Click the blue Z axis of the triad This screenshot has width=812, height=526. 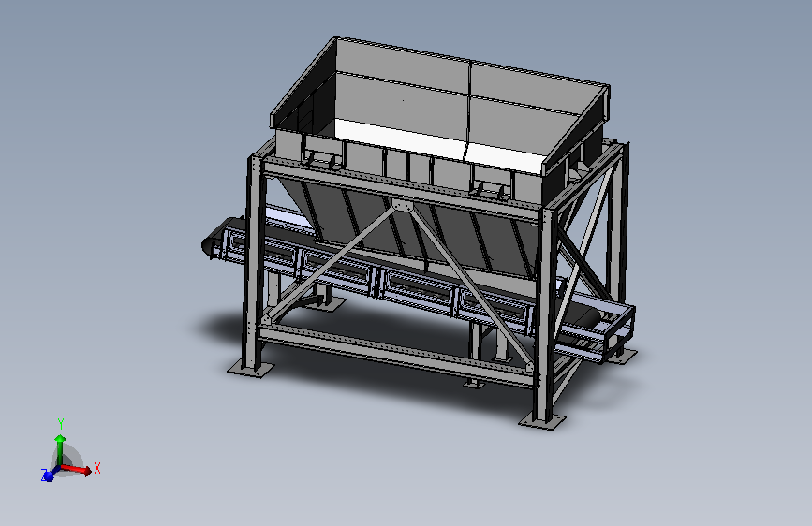[49, 475]
